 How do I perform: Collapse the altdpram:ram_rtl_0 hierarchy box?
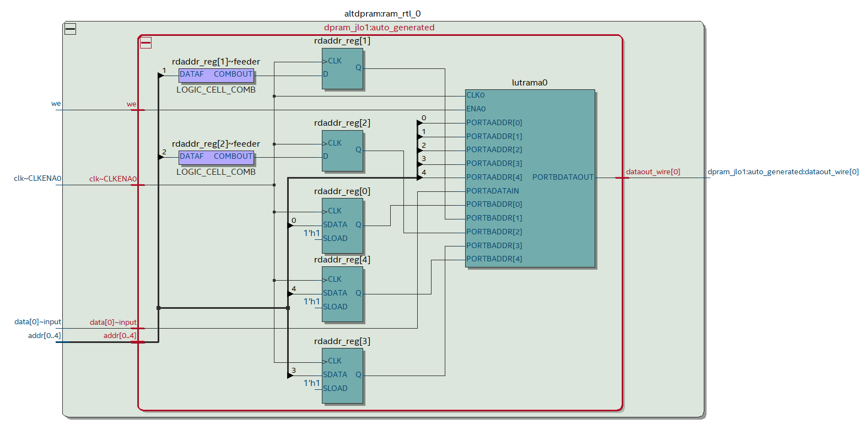point(70,29)
